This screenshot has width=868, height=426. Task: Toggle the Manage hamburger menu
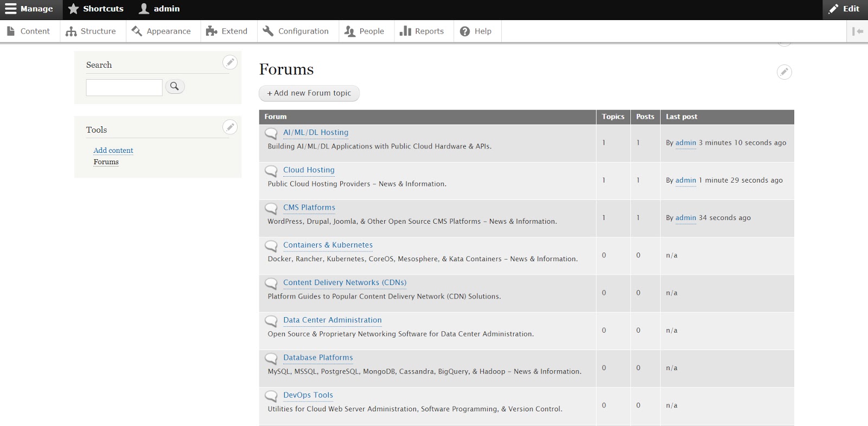[30, 9]
